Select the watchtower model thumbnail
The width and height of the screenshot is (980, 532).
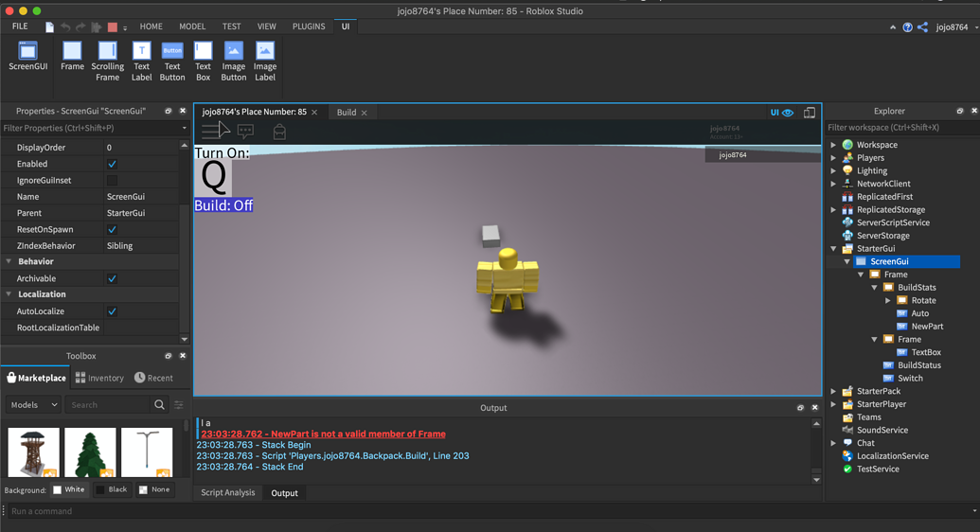tap(34, 452)
